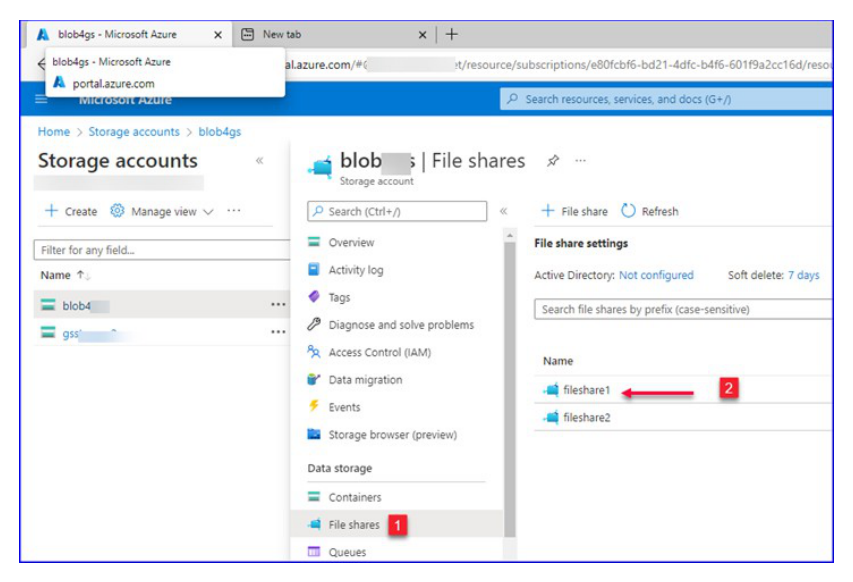Click the fileshare1 share icon
Viewport: 853px width, 582px height.
551,389
